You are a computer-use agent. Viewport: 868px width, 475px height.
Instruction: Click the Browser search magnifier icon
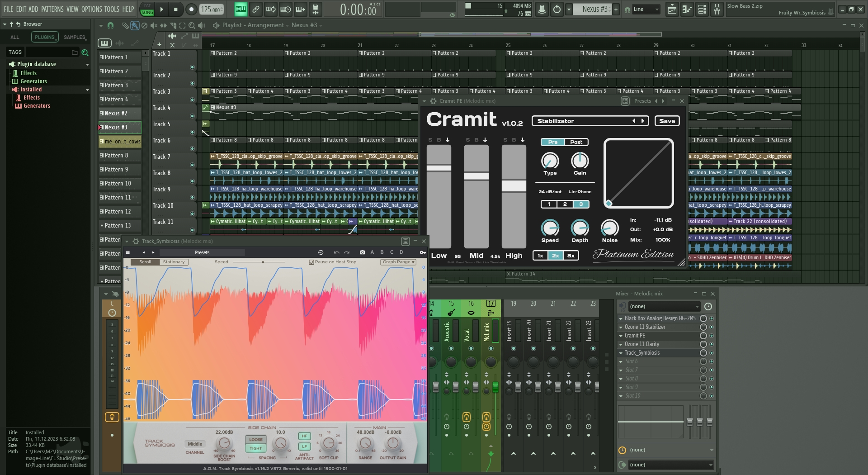coord(85,52)
